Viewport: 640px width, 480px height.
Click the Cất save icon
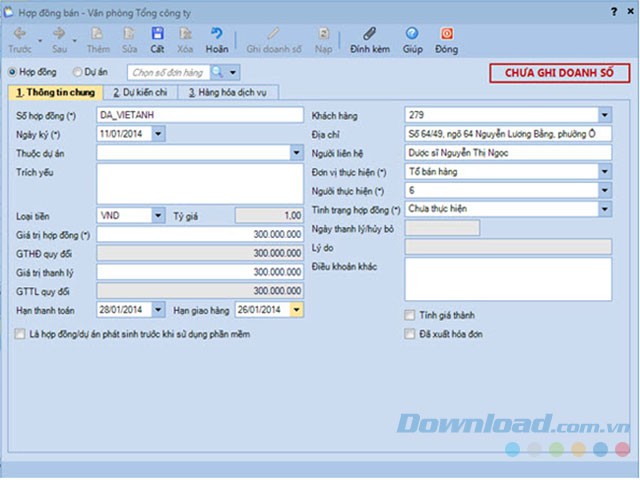157,35
